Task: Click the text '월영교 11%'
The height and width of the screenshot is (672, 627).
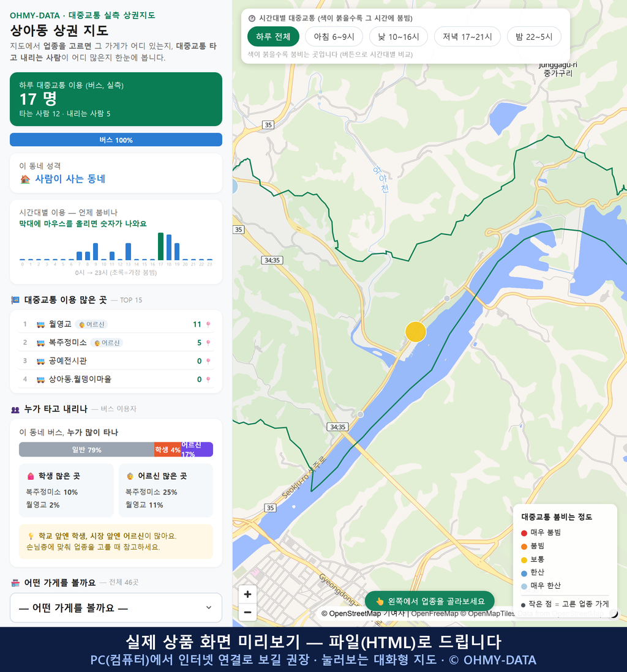Action: [144, 505]
